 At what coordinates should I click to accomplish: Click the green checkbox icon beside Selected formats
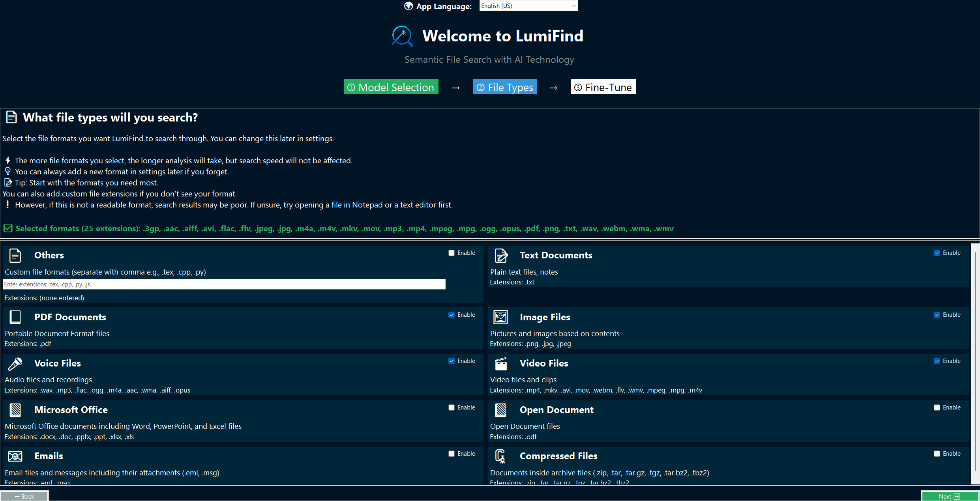tap(8, 228)
